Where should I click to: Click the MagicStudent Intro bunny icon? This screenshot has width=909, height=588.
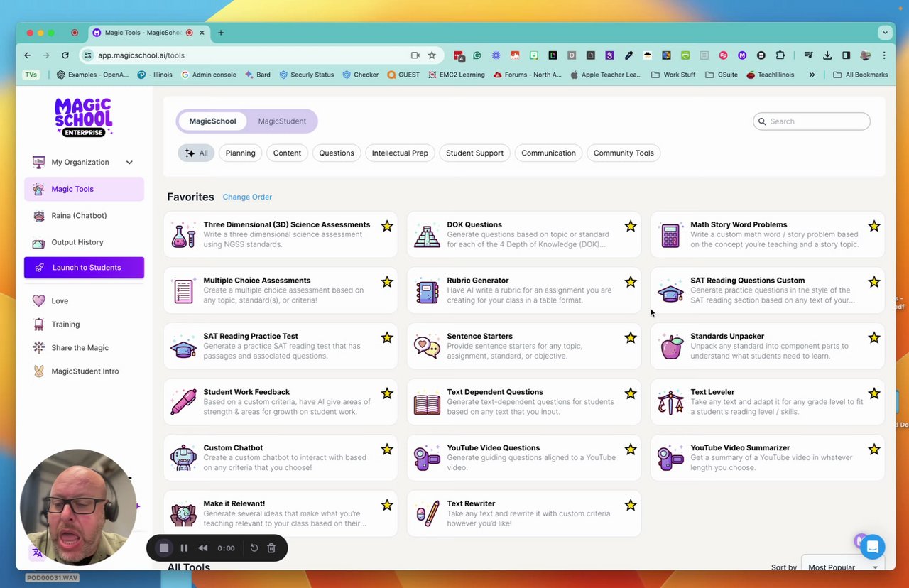click(38, 371)
